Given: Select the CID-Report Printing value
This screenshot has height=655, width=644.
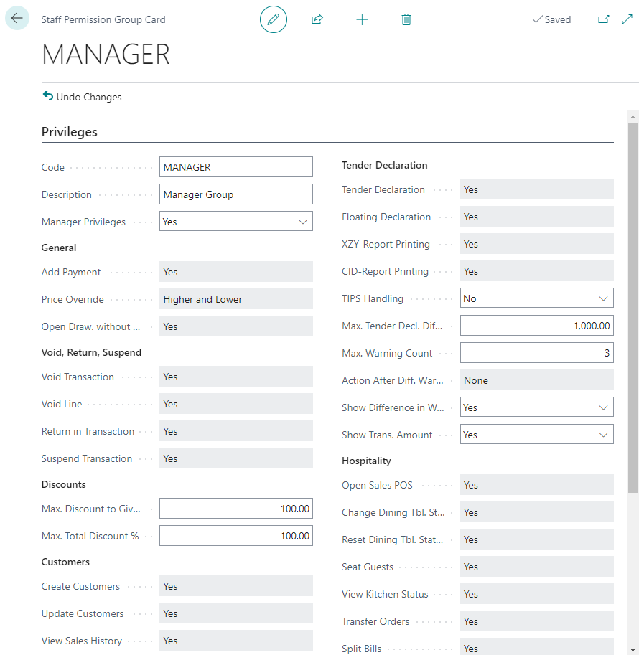Looking at the screenshot, I should pyautogui.click(x=536, y=271).
